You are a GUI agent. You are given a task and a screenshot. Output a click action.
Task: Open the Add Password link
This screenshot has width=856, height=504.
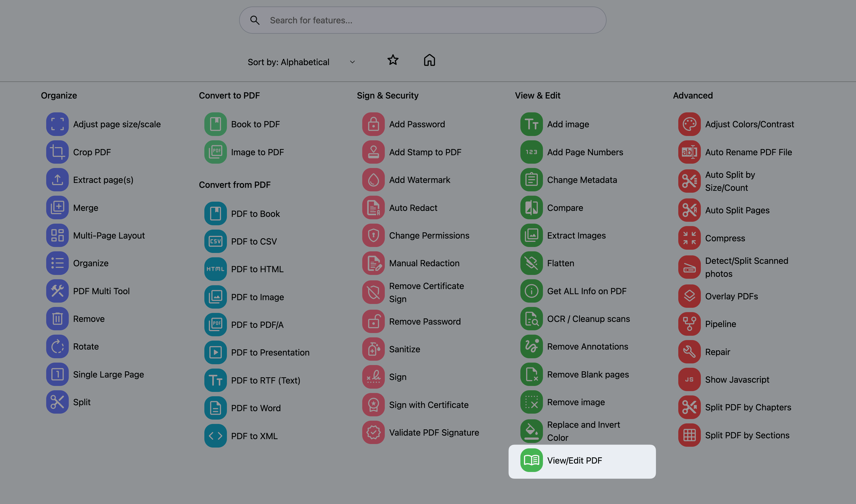click(x=417, y=124)
